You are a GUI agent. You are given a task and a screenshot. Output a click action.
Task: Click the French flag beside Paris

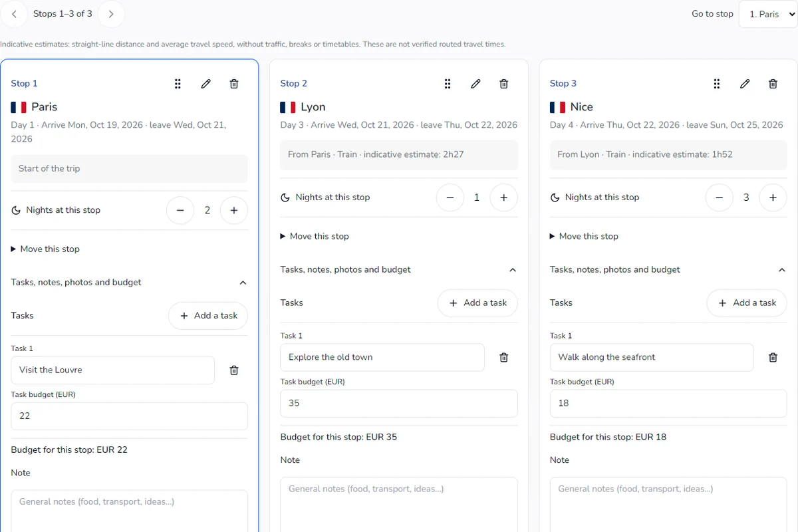(19, 107)
